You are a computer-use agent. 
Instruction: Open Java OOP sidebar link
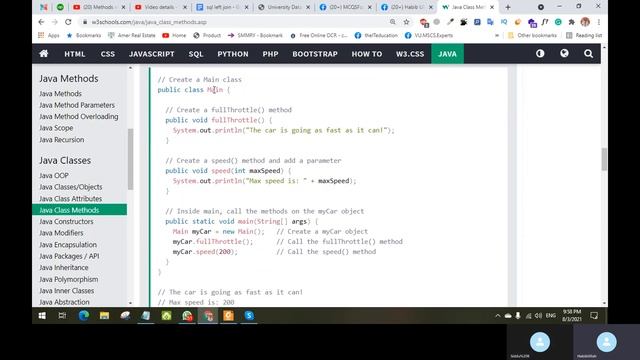[x=54, y=176]
